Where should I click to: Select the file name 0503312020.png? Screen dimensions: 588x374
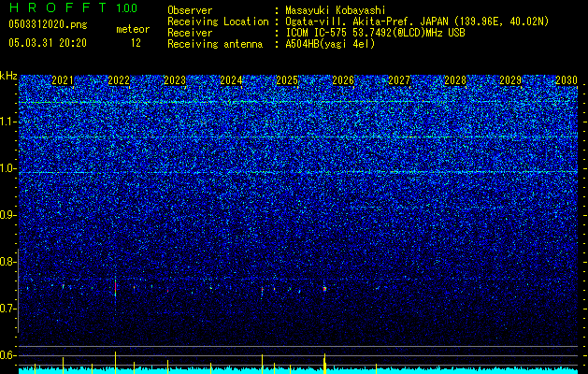48,24
